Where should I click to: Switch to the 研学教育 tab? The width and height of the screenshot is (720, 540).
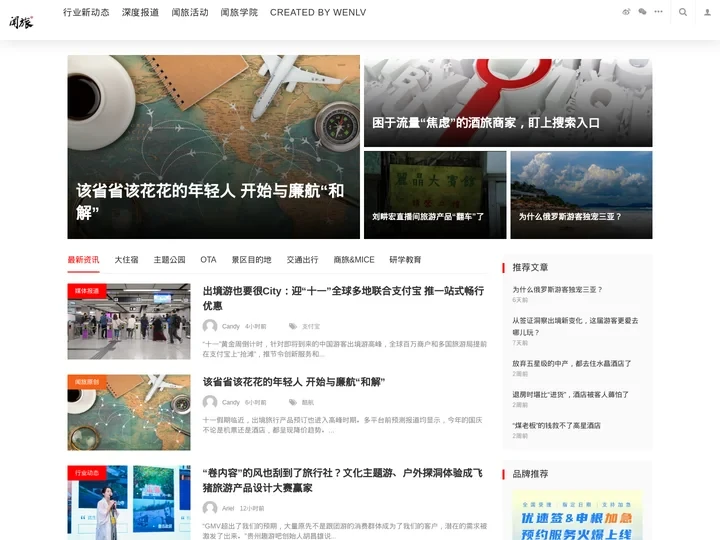coord(405,260)
